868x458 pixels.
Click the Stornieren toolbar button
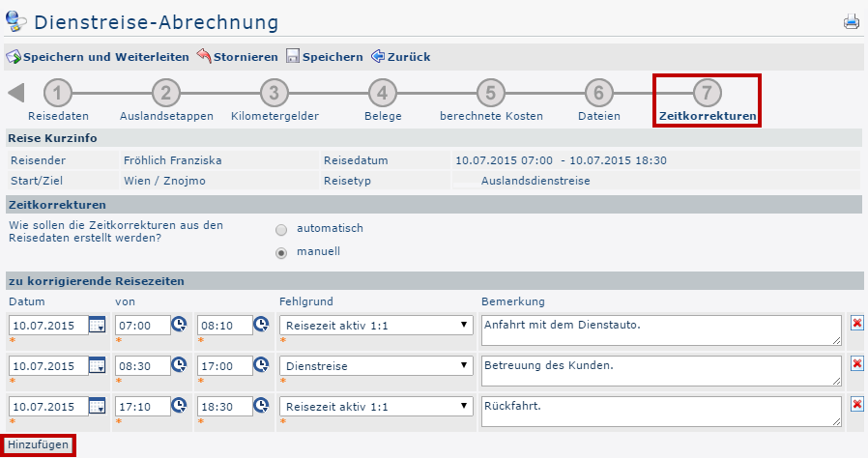237,57
